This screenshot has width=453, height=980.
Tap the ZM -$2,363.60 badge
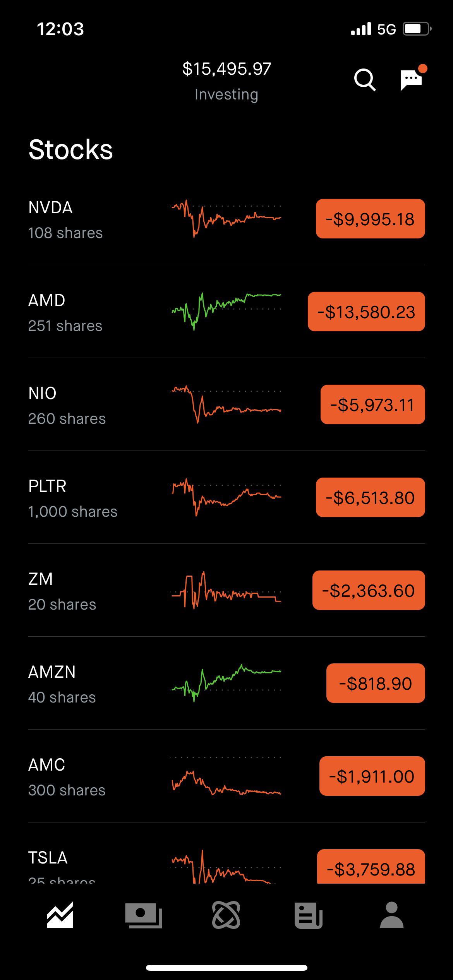369,590
